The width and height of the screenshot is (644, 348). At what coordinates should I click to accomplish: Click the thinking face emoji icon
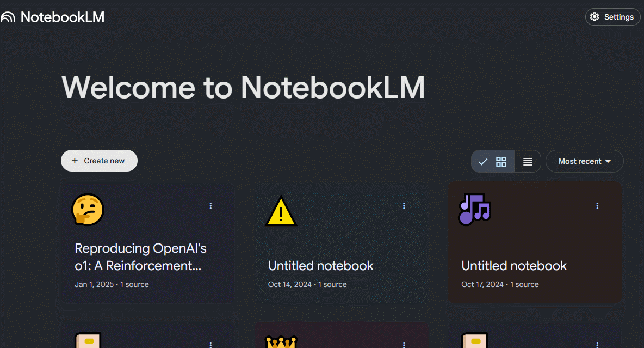coord(88,210)
